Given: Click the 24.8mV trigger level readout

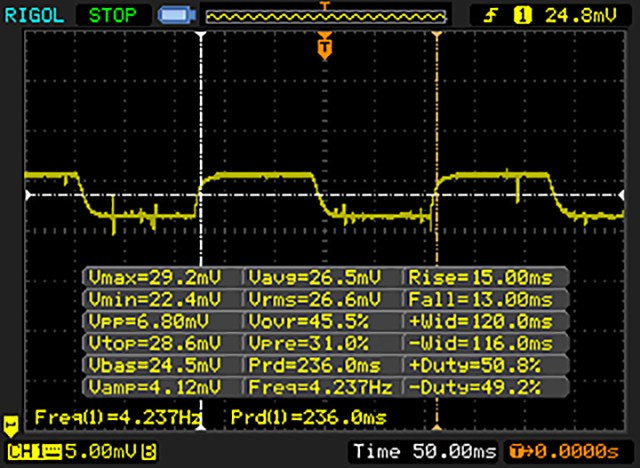Looking at the screenshot, I should [581, 16].
